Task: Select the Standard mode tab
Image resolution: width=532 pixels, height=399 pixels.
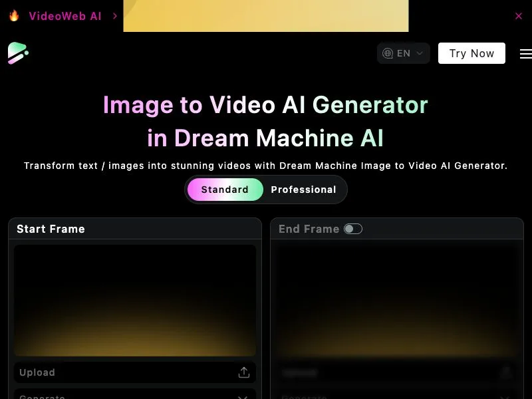Action: (x=225, y=190)
